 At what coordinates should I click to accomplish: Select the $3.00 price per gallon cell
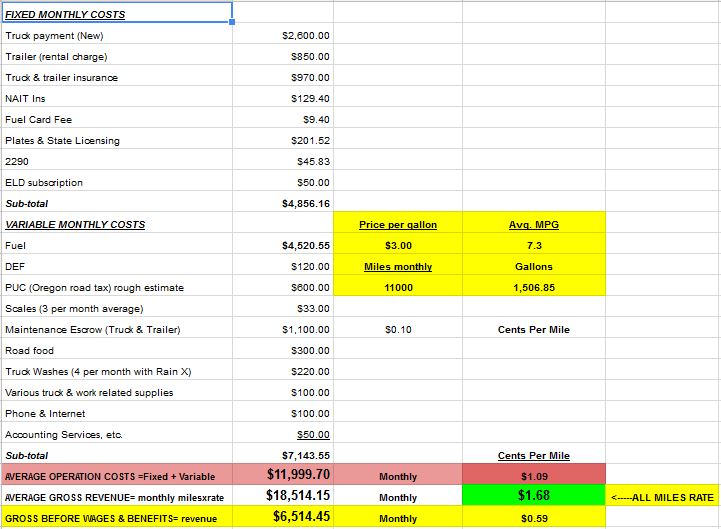(x=398, y=246)
